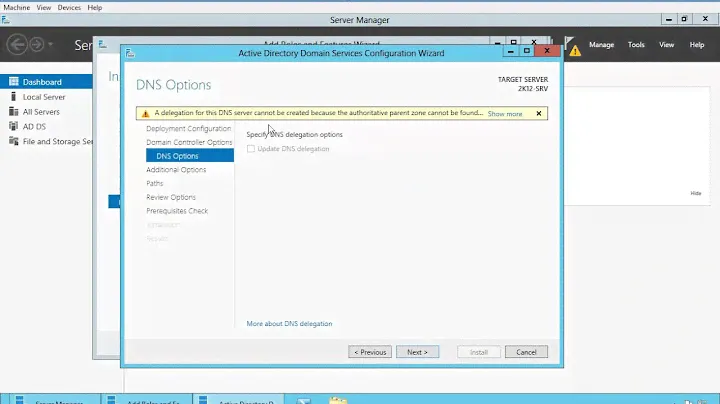The image size is (720, 404).
Task: Expand warning details via Show more
Action: pyautogui.click(x=505, y=114)
